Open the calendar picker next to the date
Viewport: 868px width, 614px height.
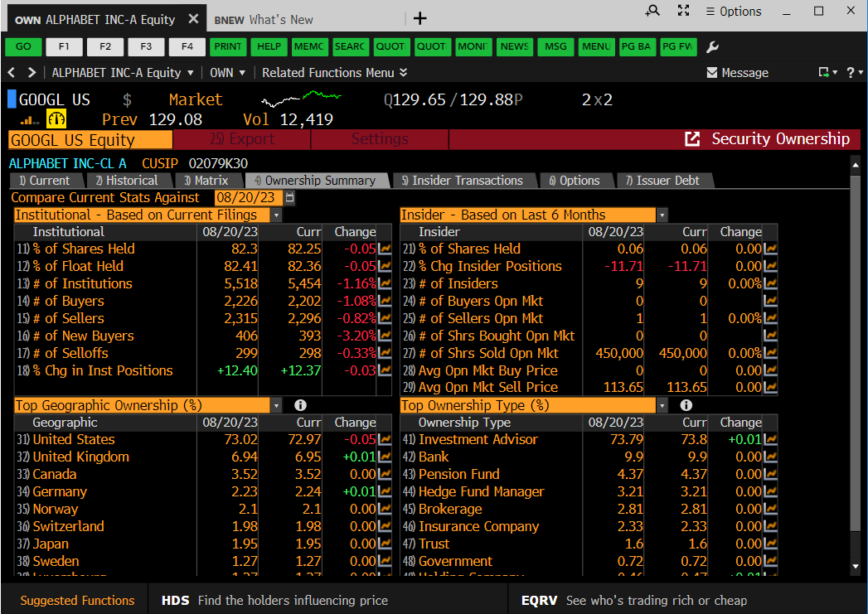pyautogui.click(x=289, y=198)
